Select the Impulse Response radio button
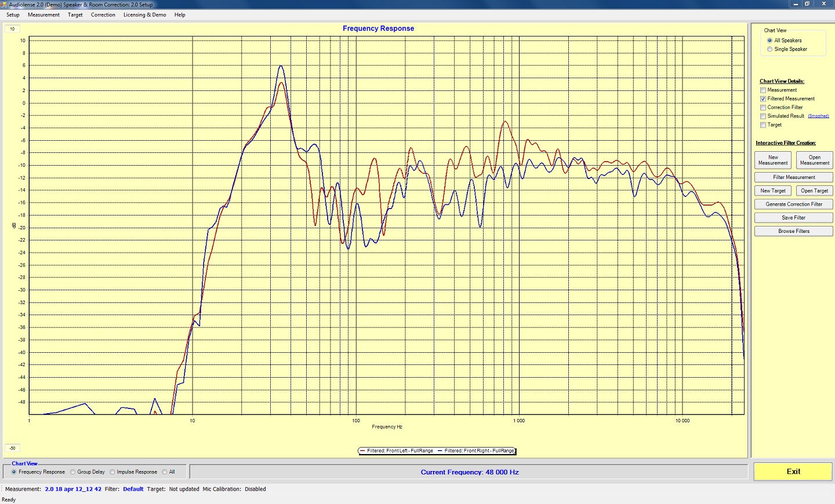 coord(112,472)
